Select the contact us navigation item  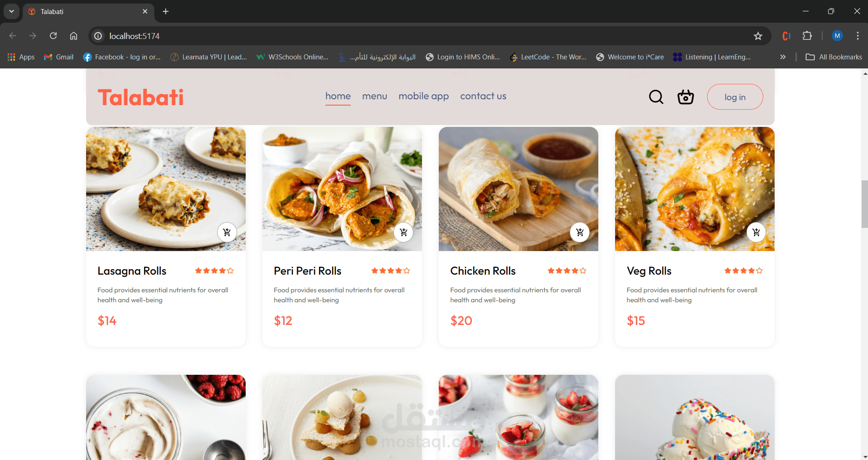click(x=483, y=96)
